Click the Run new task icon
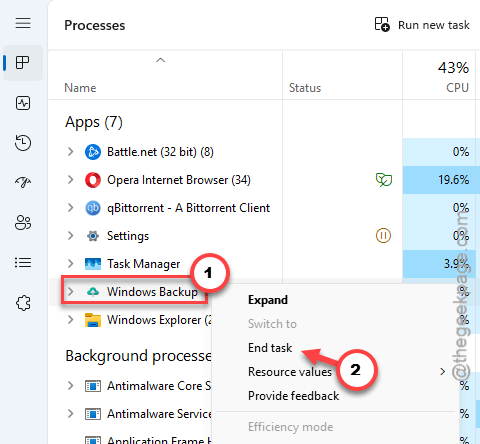The width and height of the screenshot is (480, 444). click(x=382, y=24)
